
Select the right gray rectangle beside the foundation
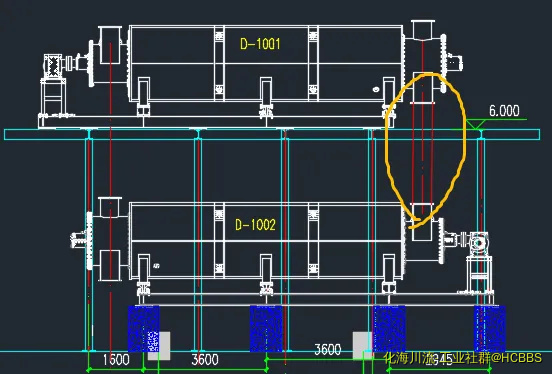[363, 345]
